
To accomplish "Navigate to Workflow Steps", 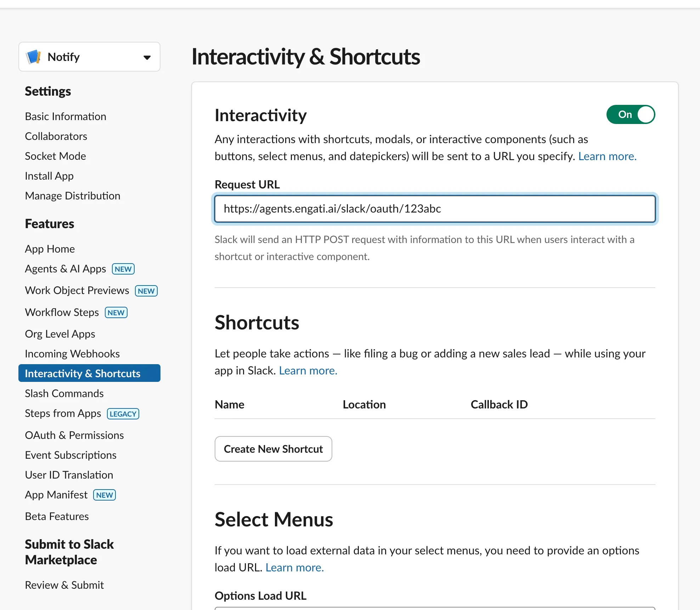I will pyautogui.click(x=62, y=312).
